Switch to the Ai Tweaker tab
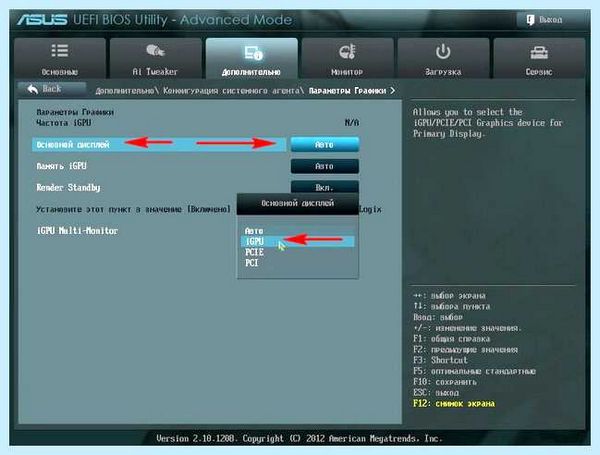 click(x=155, y=59)
